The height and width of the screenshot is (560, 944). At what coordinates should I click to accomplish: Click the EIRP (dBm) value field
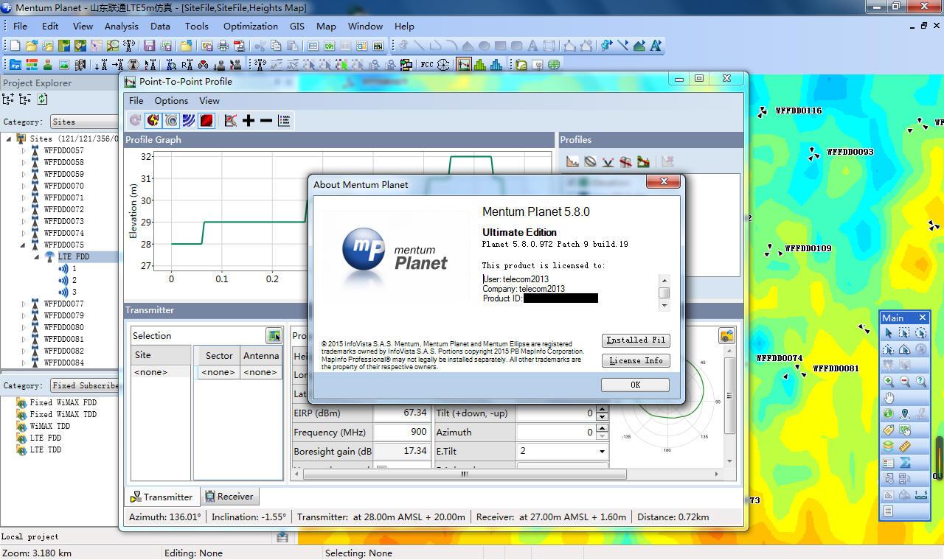[x=402, y=413]
